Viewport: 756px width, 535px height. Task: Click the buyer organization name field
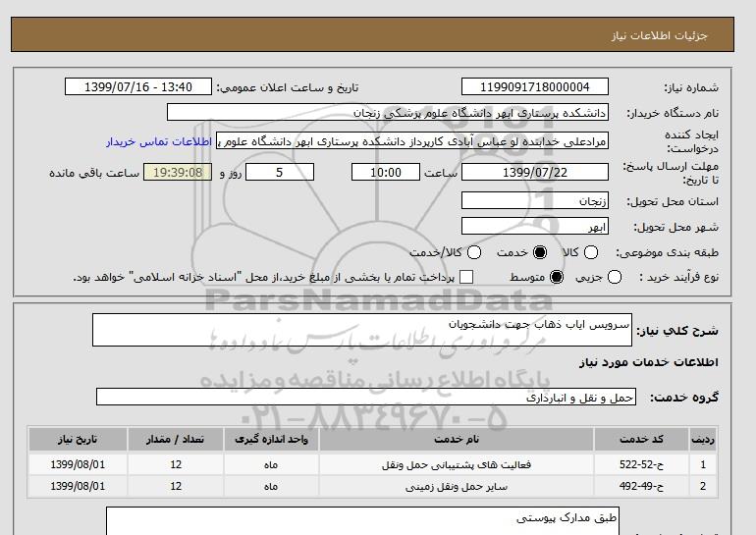click(x=388, y=112)
